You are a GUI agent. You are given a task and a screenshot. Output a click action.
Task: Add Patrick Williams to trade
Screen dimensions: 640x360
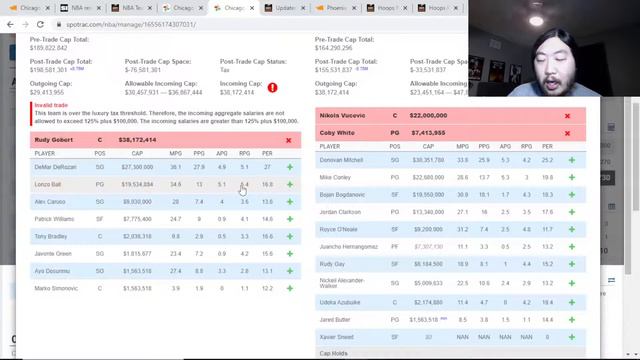point(290,219)
